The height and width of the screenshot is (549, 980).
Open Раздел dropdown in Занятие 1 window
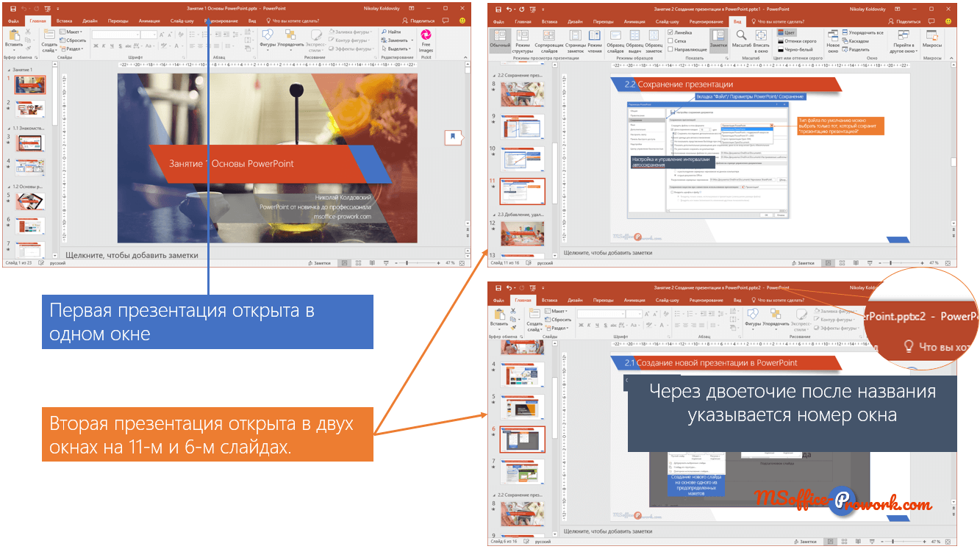73,49
